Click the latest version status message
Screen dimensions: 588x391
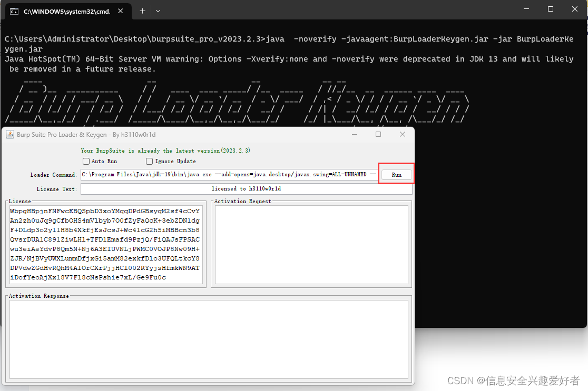(165, 151)
